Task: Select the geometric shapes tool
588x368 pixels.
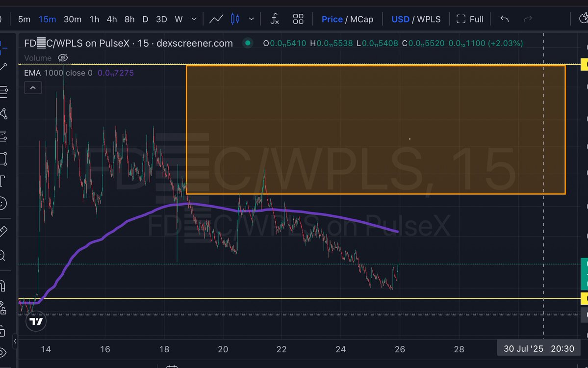Action: click(x=3, y=158)
